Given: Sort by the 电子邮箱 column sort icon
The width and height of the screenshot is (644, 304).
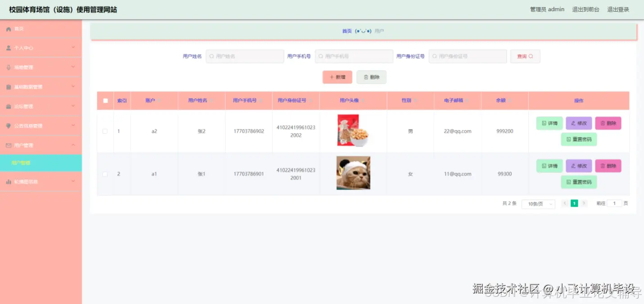Looking at the screenshot, I should [x=467, y=101].
